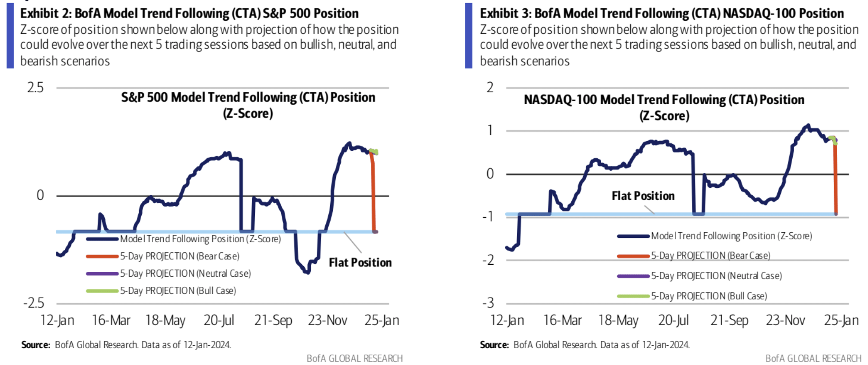Screen dimensions: 868x365
Task: Click the S&P 500 chart heading text
Action: tap(248, 105)
